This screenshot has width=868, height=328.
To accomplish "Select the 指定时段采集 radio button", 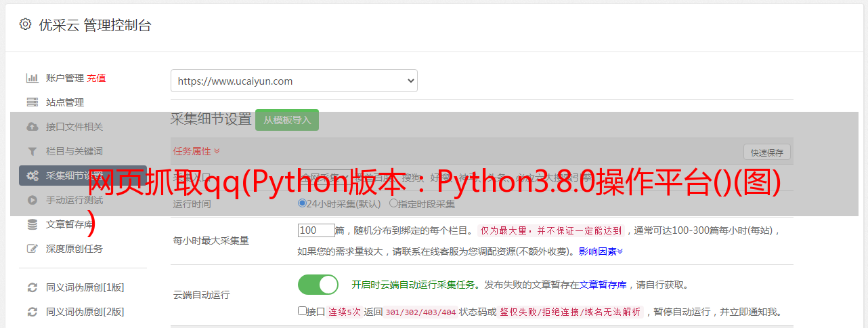I will [393, 203].
